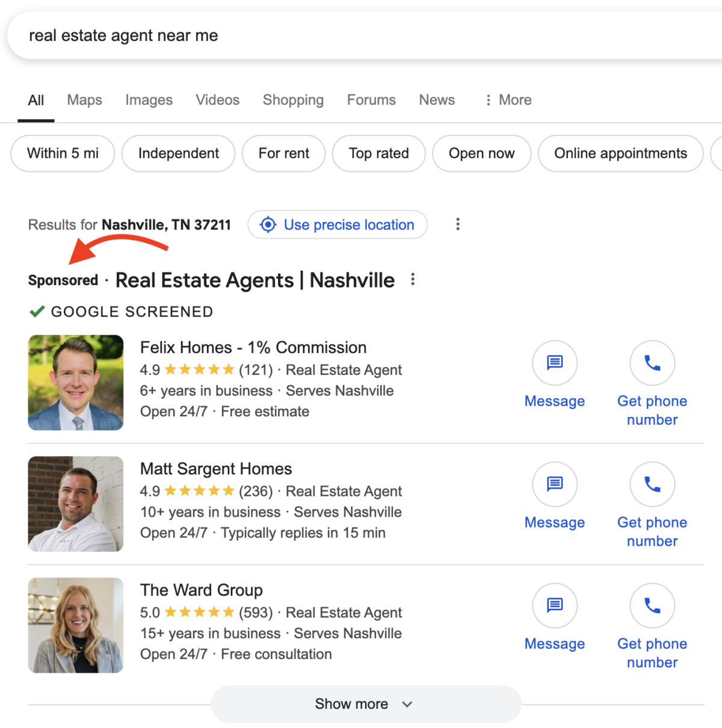The width and height of the screenshot is (722, 728).
Task: Switch to the Maps tab
Action: (85, 100)
